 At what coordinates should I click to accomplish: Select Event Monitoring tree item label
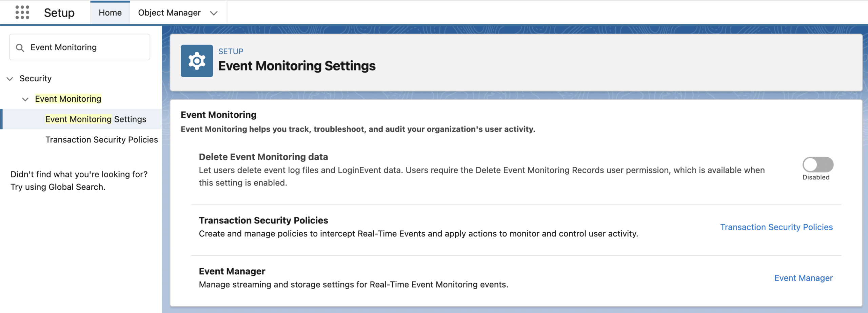(68, 99)
